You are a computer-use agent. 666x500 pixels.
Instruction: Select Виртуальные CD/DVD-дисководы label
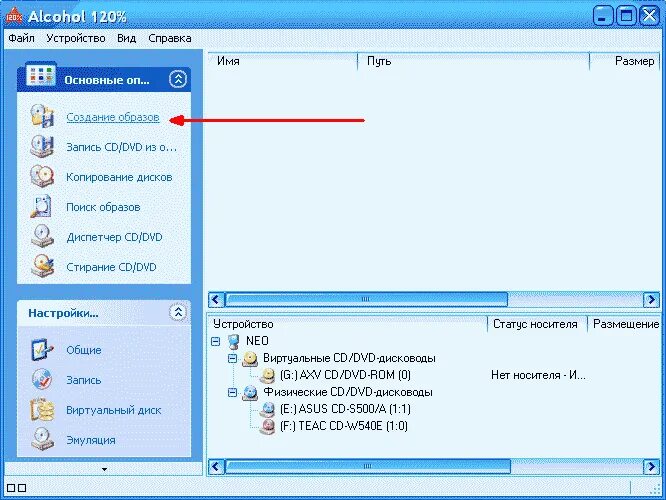(x=349, y=358)
